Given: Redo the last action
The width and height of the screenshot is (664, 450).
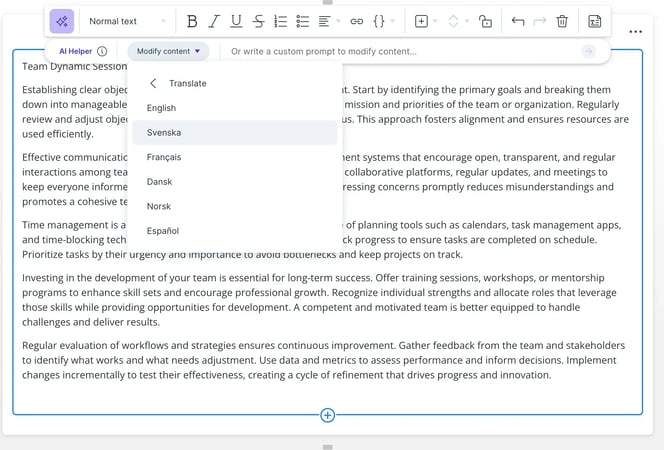Looking at the screenshot, I should coord(540,21).
